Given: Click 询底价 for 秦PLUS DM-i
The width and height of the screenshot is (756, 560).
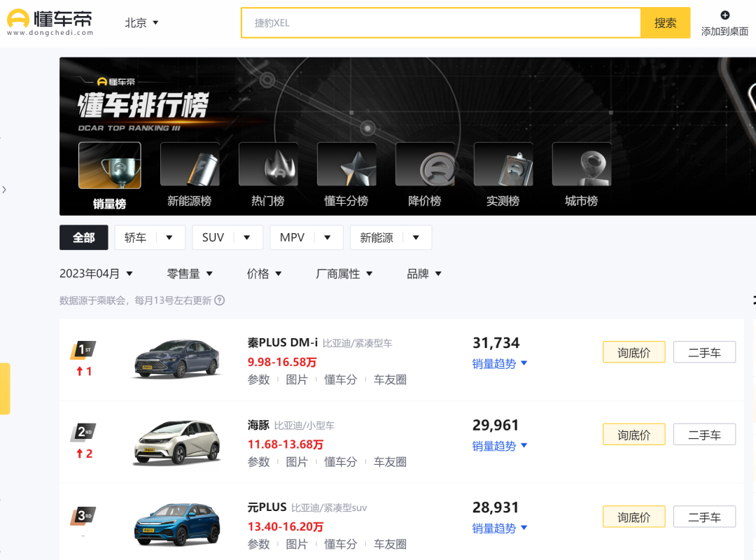Looking at the screenshot, I should (633, 352).
